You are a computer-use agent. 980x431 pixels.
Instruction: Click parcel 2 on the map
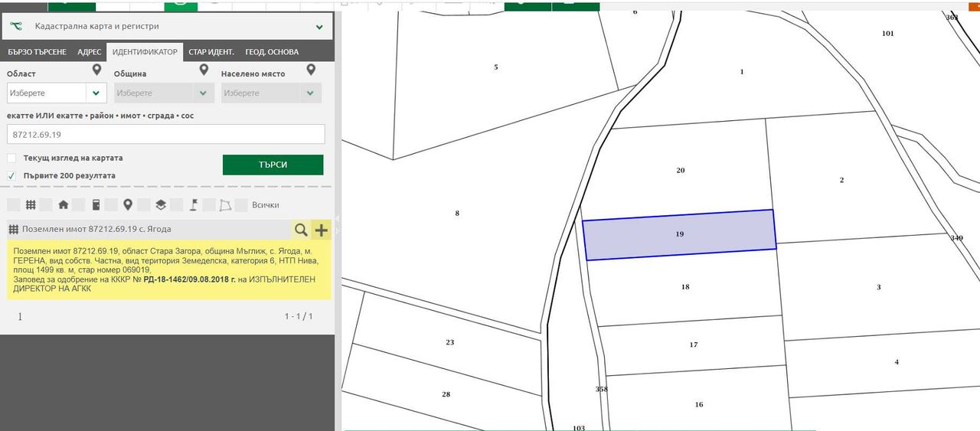[841, 180]
